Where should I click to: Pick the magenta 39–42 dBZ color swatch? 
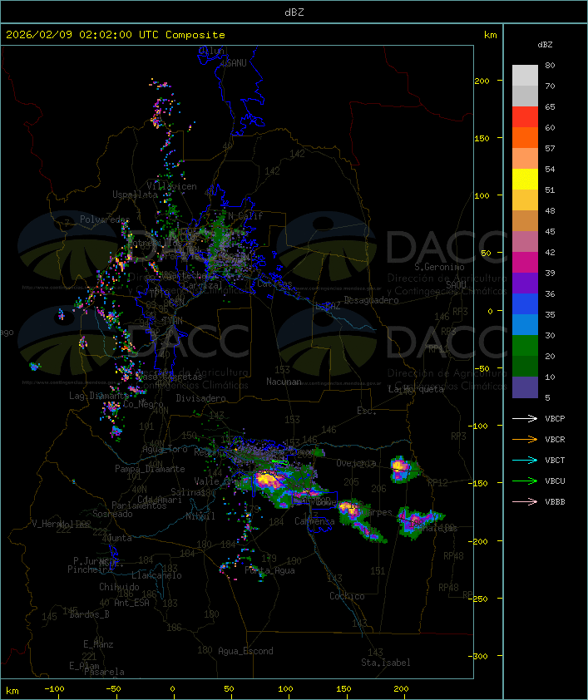pos(525,263)
